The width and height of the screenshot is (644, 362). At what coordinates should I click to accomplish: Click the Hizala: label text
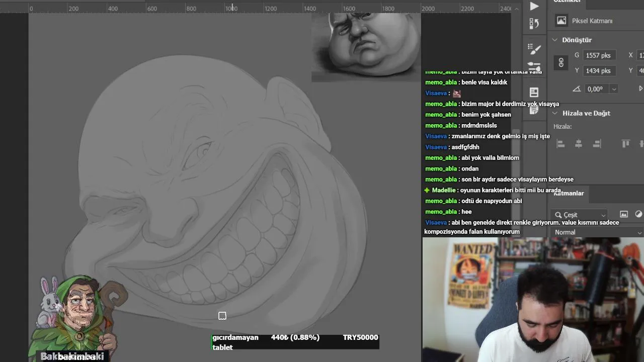click(562, 127)
